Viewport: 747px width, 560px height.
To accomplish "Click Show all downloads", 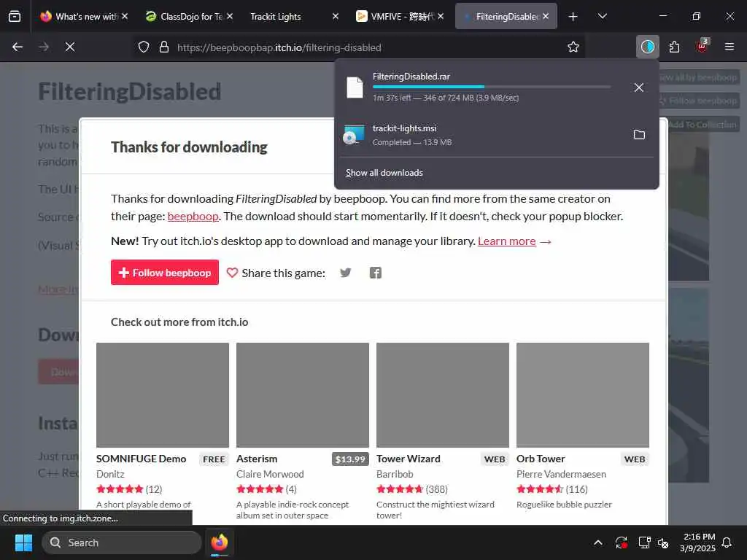I will [x=384, y=173].
